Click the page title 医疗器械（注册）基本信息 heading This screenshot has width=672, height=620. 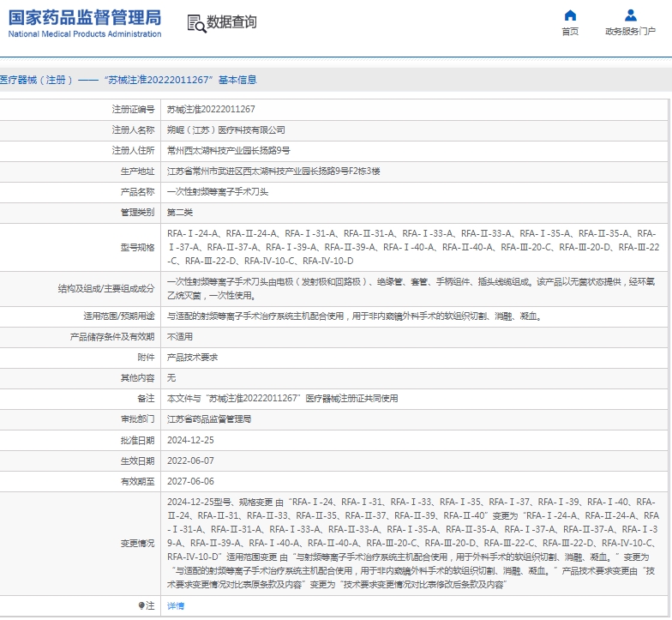pos(129,80)
